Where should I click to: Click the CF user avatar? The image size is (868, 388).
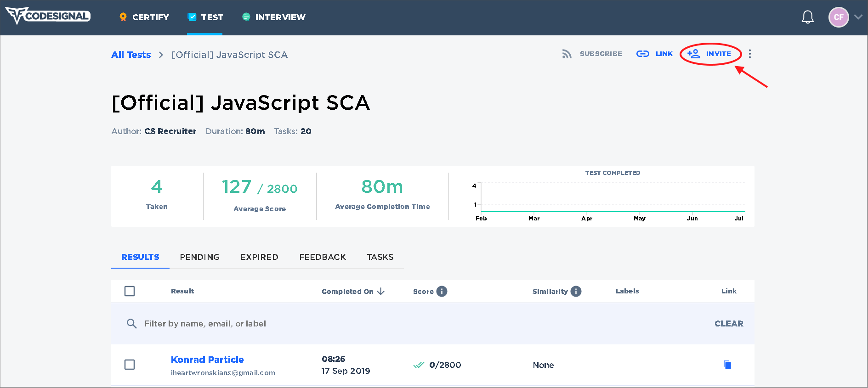(x=838, y=17)
